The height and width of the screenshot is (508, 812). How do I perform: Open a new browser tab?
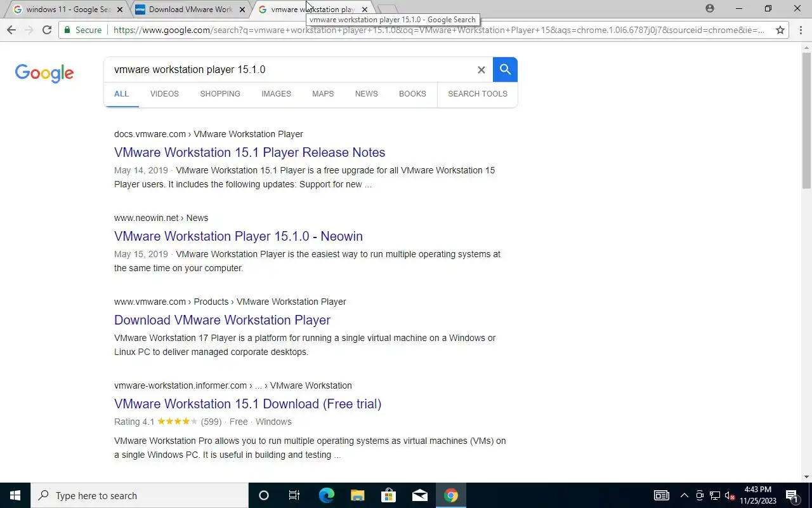(x=388, y=10)
